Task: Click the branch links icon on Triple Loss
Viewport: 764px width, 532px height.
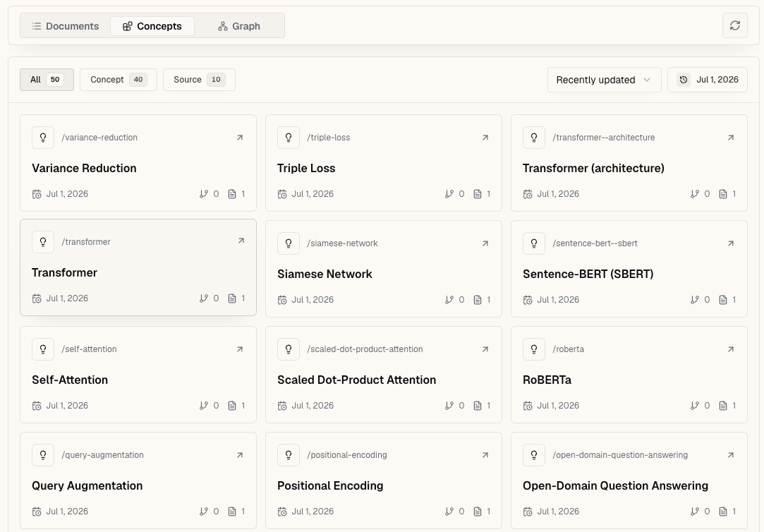Action: [x=449, y=194]
